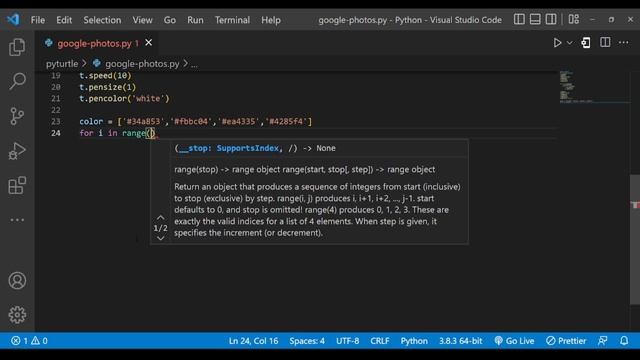The width and height of the screenshot is (640, 360).
Task: Expand run options dropdown arrow
Action: (569, 43)
